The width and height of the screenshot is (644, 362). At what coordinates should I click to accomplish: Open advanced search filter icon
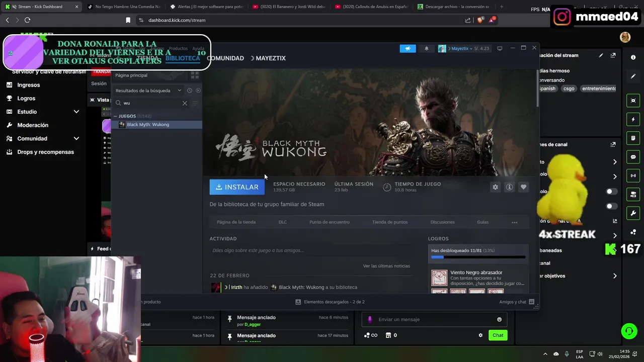(x=195, y=103)
